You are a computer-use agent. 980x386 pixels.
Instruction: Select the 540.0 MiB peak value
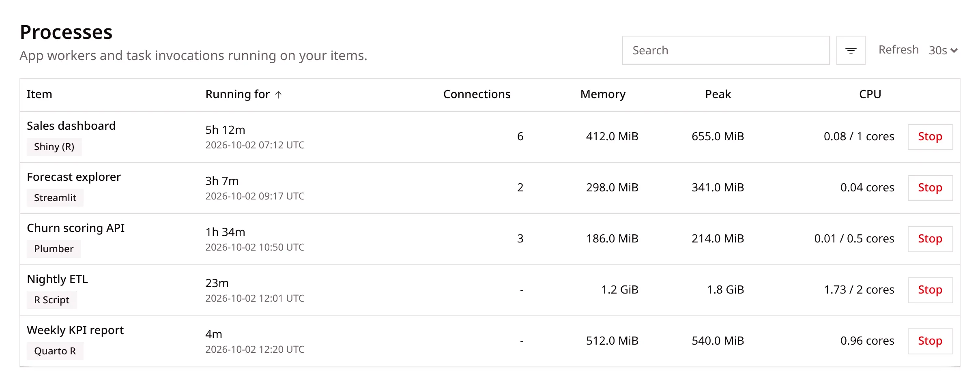click(718, 341)
